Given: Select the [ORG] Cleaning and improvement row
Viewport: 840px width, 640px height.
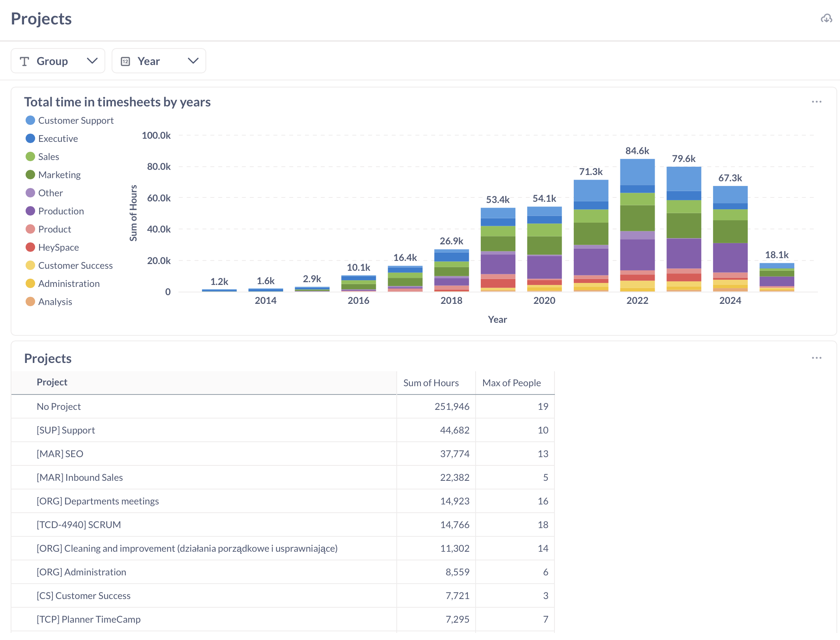Looking at the screenshot, I should click(283, 548).
